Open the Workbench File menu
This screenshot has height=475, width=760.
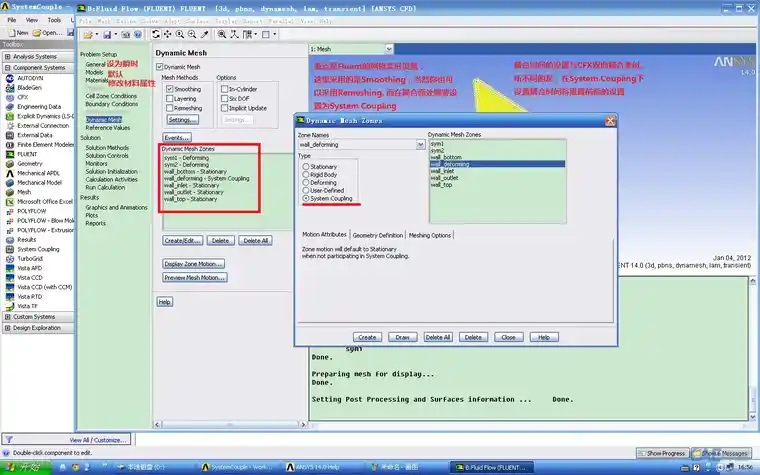coord(12,20)
